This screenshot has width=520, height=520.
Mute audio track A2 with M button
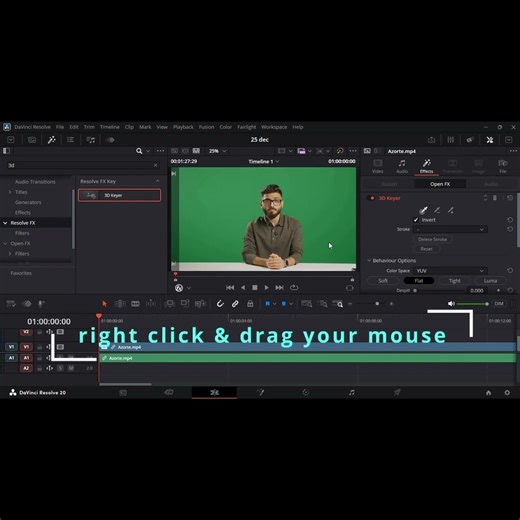tap(71, 368)
